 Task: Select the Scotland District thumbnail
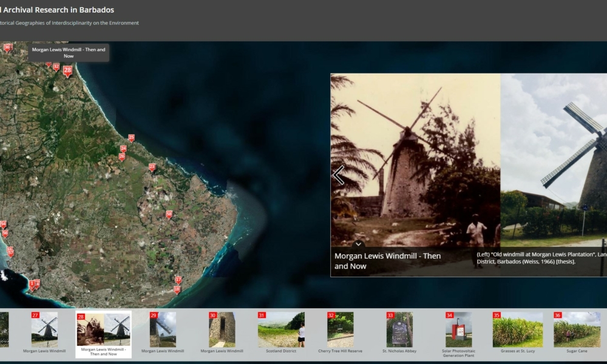click(281, 329)
